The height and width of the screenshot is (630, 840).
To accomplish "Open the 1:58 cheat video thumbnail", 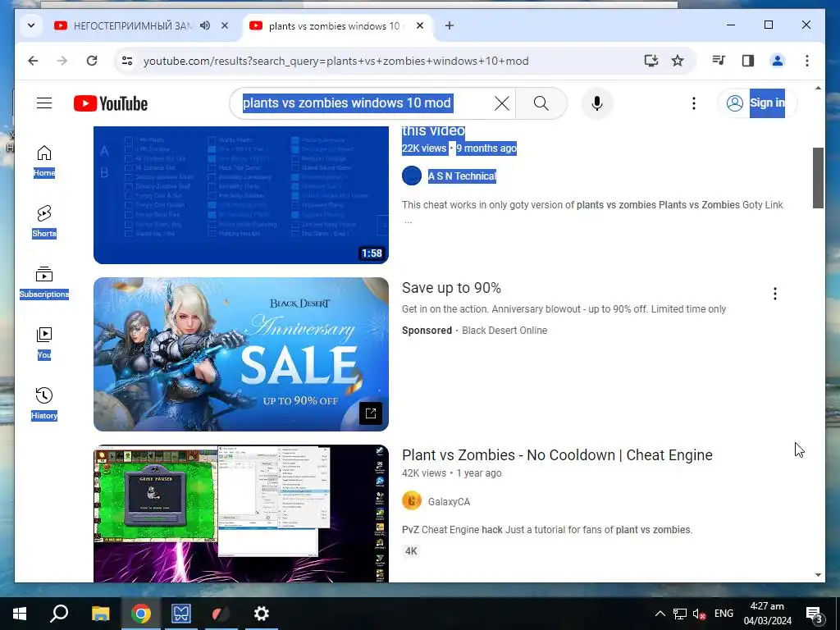I will point(240,195).
